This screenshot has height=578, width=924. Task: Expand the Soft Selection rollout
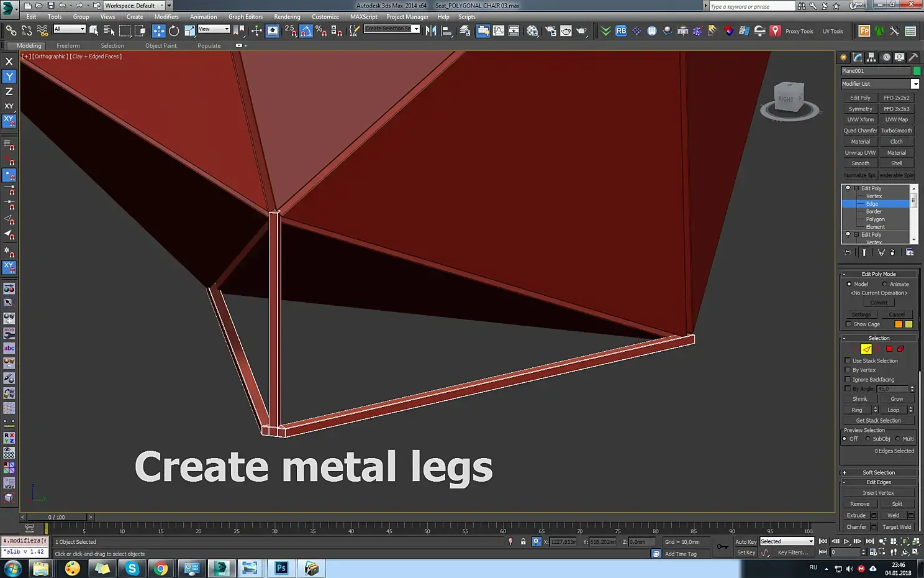[x=879, y=472]
